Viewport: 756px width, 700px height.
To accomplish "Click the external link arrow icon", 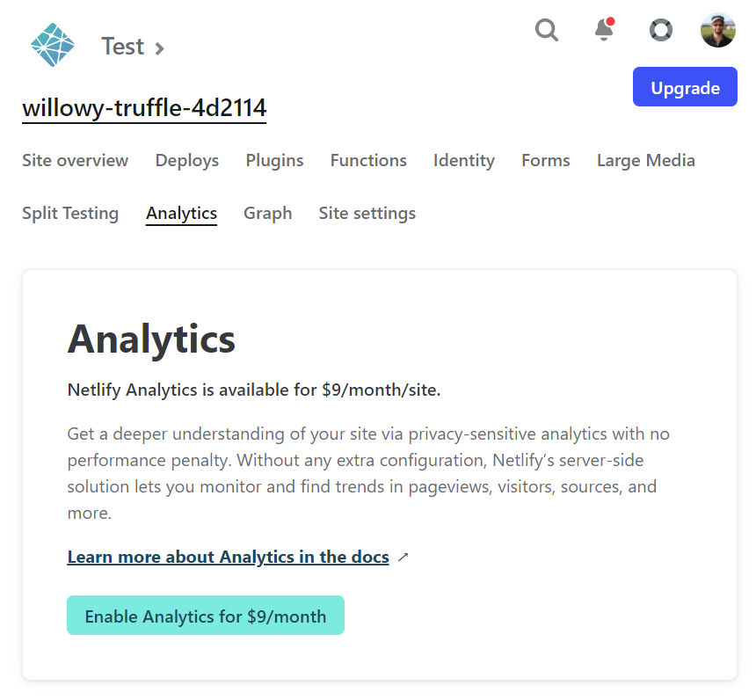I will (403, 558).
